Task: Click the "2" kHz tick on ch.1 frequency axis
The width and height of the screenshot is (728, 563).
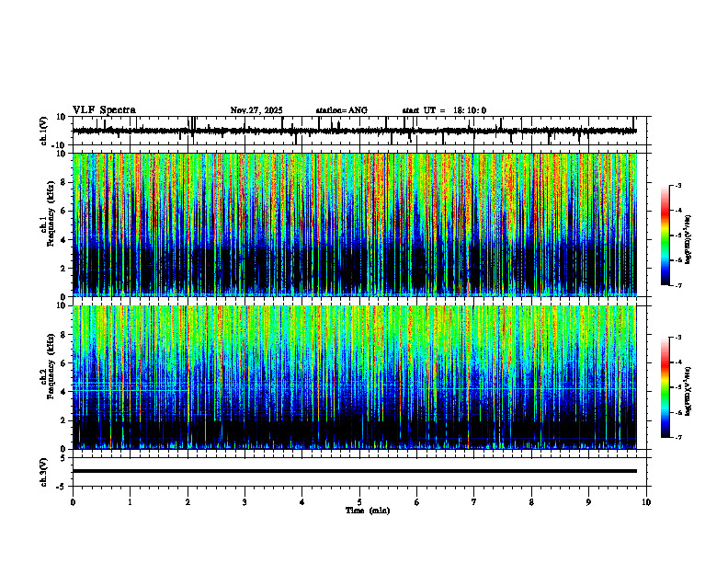Action: click(x=64, y=269)
